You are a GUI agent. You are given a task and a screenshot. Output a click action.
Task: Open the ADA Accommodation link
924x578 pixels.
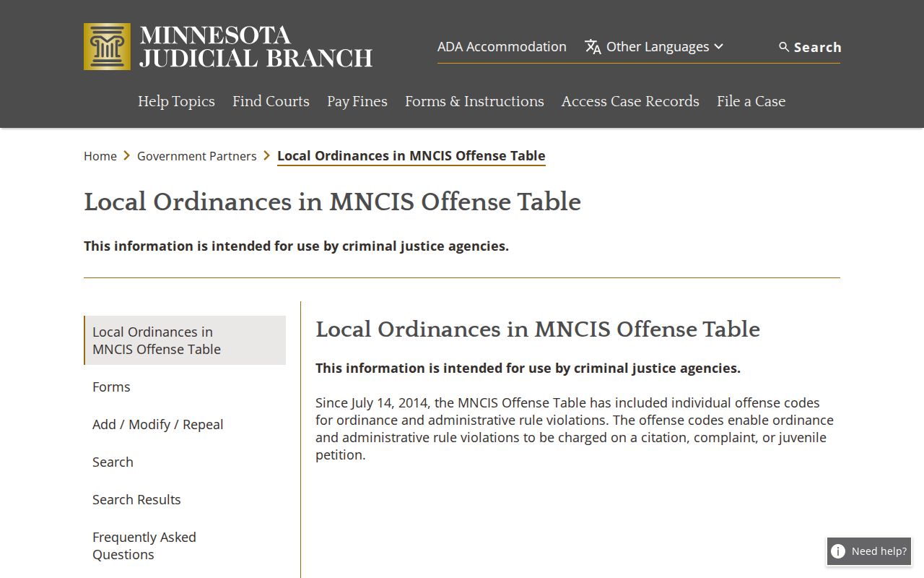[502, 46]
